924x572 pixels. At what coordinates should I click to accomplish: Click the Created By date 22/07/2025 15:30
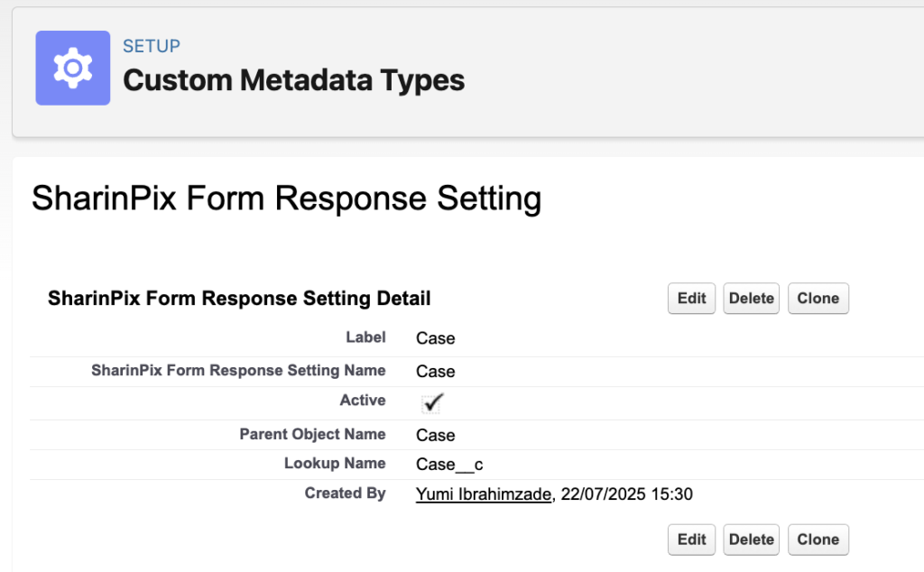626,494
